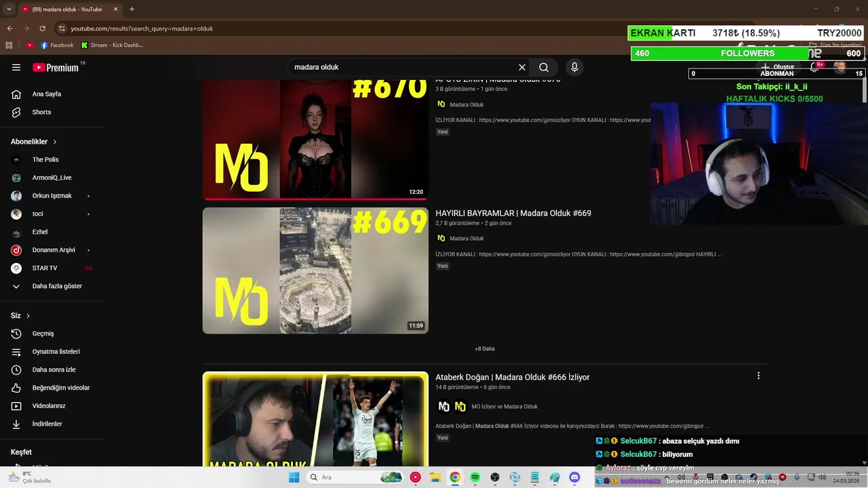Open Spotify from the taskbar
This screenshot has width=868, height=488.
[x=475, y=477]
